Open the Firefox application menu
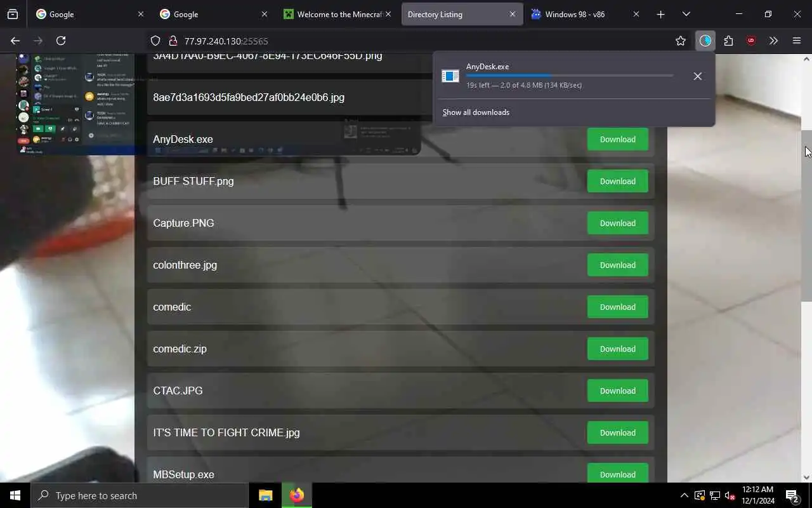 click(797, 41)
